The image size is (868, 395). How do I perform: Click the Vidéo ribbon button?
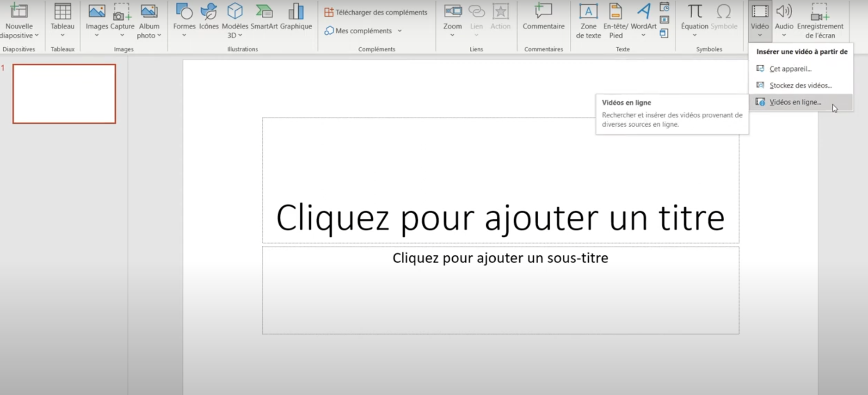pos(760,21)
